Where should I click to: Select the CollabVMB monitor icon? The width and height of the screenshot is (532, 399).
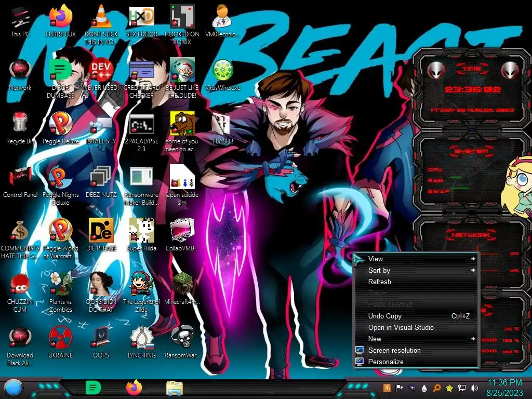coord(182,235)
